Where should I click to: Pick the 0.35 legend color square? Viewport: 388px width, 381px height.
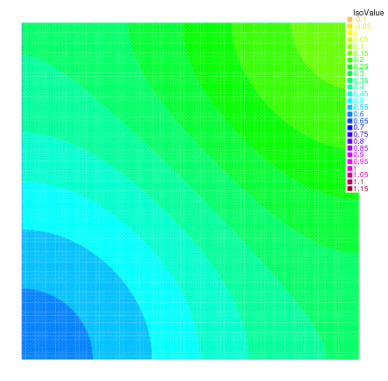[x=349, y=80]
